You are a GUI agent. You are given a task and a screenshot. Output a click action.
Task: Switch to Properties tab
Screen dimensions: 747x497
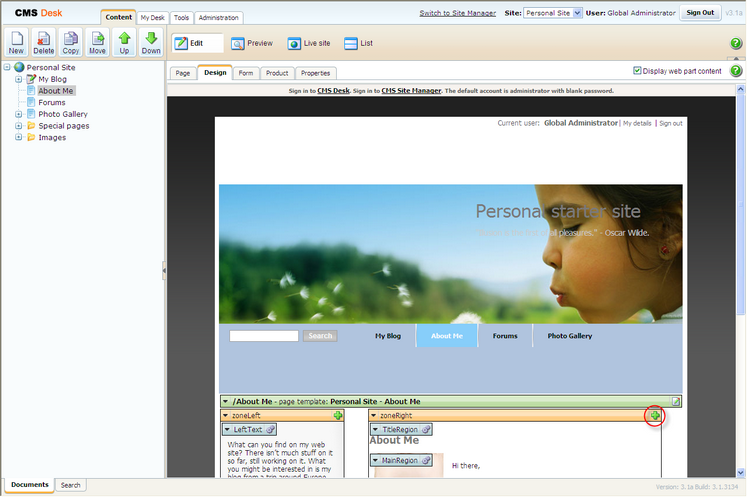(315, 73)
